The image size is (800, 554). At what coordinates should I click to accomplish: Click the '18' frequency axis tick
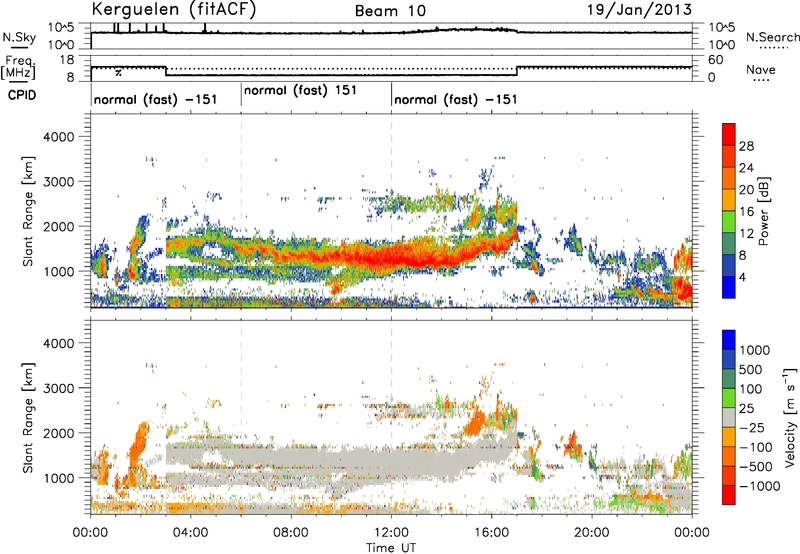[x=67, y=60]
